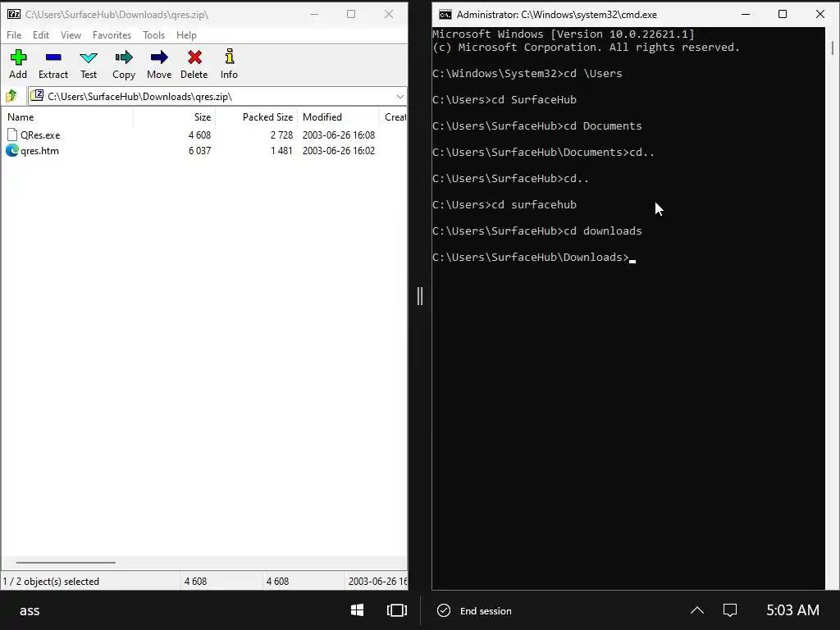Open the Windows Start button
Screen dimensions: 840x630
pyautogui.click(x=358, y=610)
